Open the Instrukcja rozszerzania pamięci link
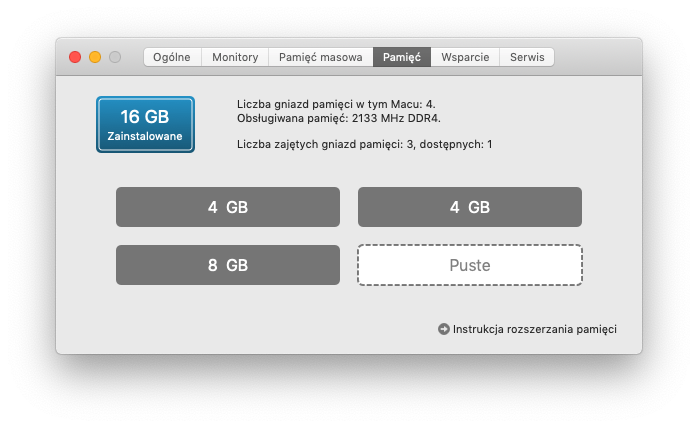Screen dimensions: 698x428 click(x=534, y=329)
